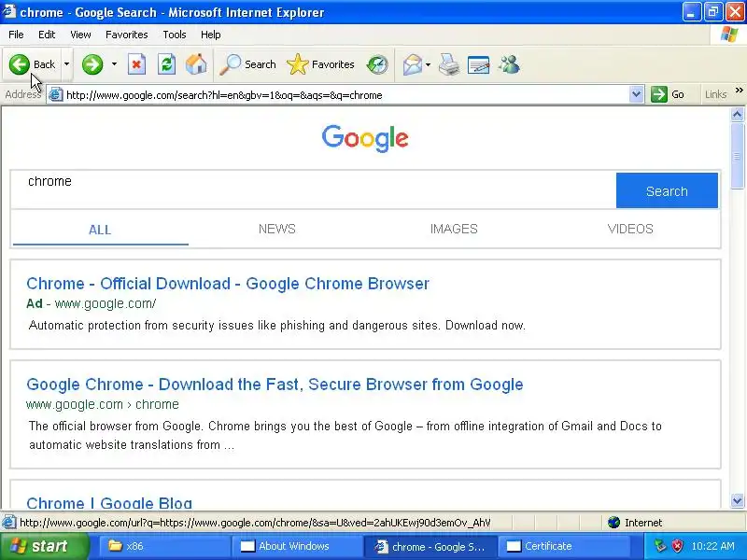This screenshot has height=560, width=747.
Task: Click the Google search box containing chrome
Action: click(313, 190)
